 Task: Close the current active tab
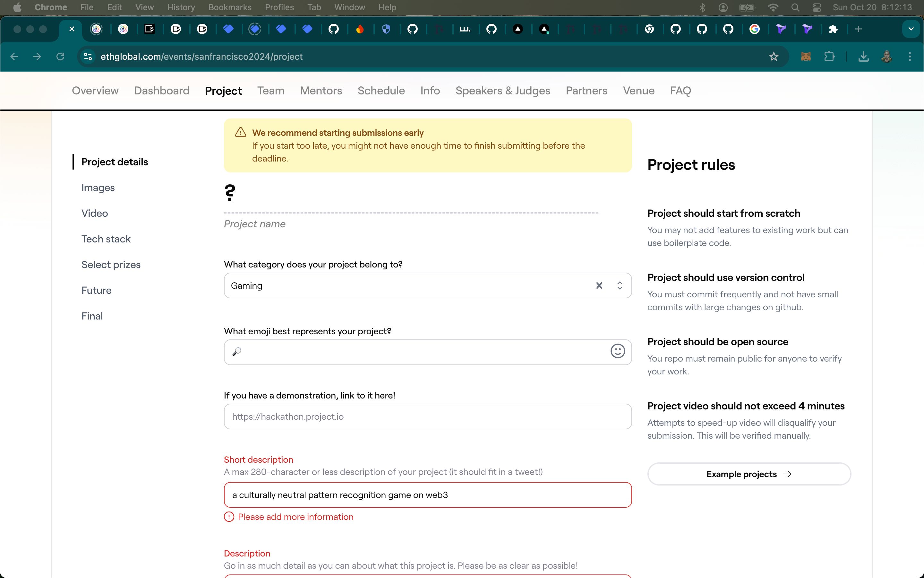coord(72,29)
